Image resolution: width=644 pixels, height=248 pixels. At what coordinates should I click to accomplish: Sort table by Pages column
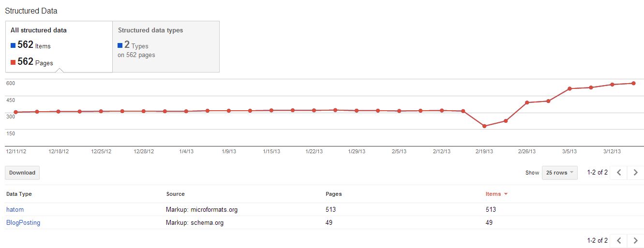pos(334,194)
